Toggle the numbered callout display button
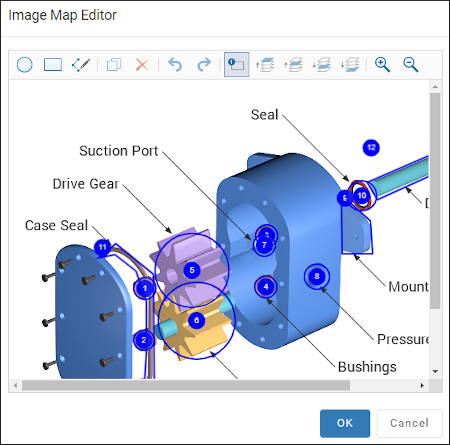 (x=237, y=64)
